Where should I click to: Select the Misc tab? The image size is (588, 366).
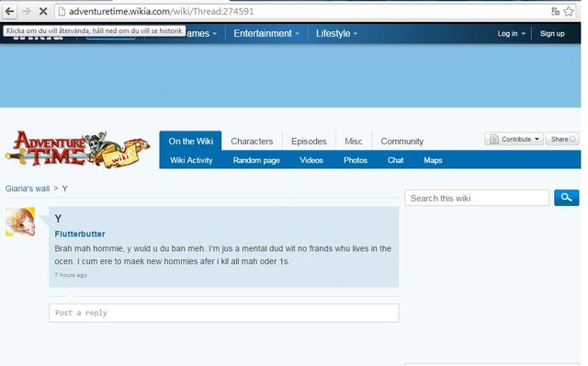point(353,141)
